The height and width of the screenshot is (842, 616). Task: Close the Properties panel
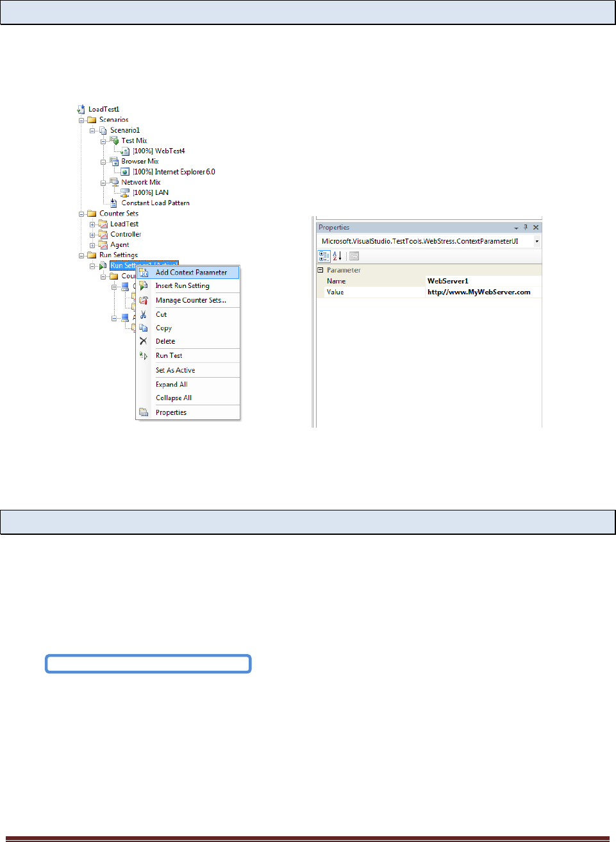click(536, 227)
